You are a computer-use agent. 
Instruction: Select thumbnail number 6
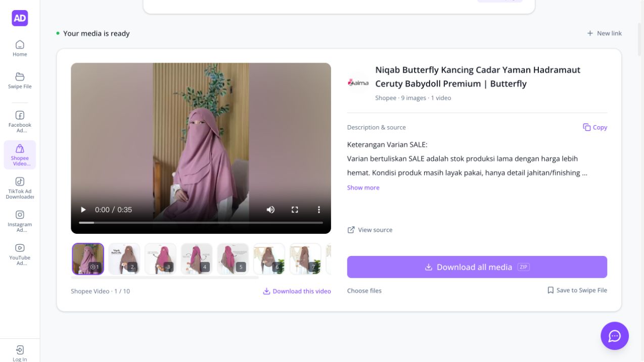269,259
